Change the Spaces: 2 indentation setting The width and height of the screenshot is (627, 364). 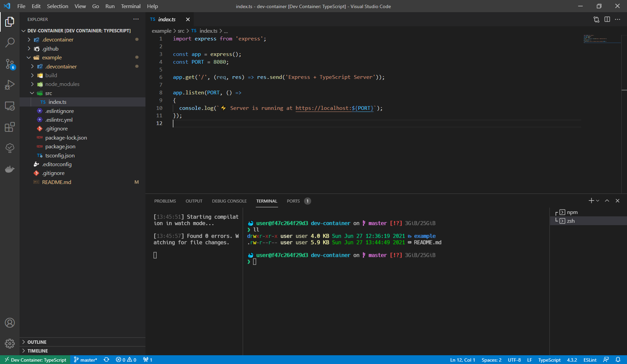click(491, 360)
